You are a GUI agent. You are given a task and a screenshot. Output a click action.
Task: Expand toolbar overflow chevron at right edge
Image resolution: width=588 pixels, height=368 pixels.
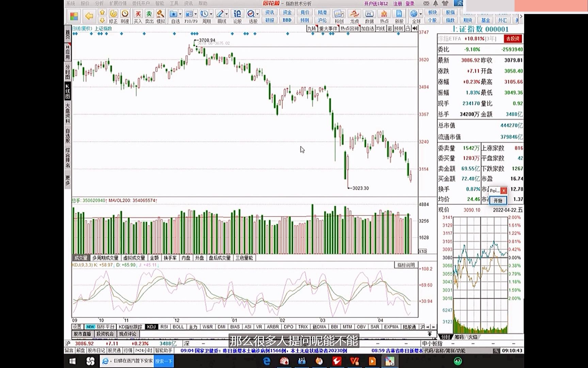click(521, 16)
